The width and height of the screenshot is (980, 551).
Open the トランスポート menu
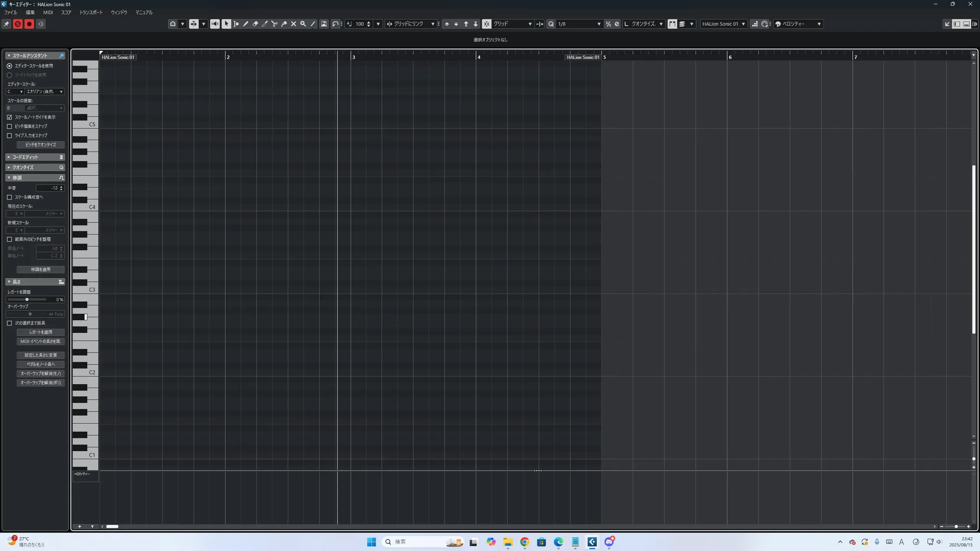91,13
